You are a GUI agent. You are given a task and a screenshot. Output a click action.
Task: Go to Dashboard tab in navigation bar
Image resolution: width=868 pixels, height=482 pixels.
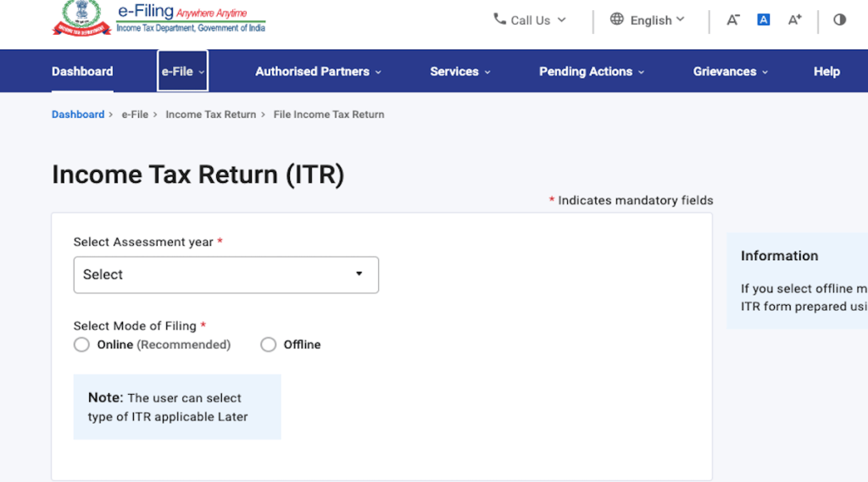pos(82,71)
